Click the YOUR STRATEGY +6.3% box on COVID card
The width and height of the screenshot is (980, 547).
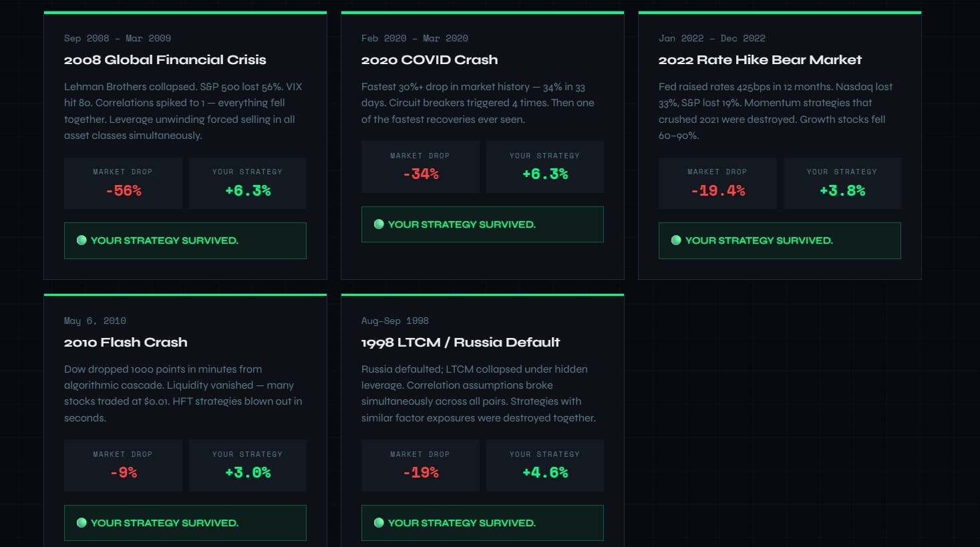pyautogui.click(x=544, y=167)
